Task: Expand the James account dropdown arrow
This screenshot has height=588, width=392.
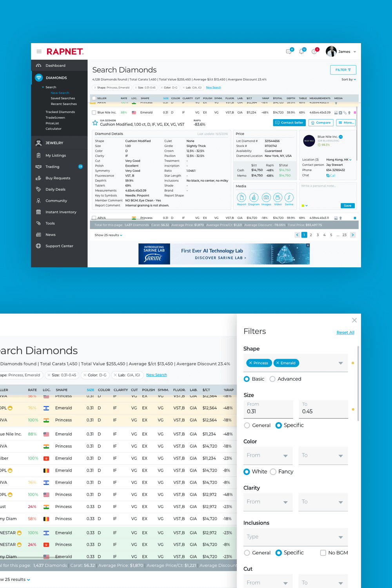Action: pyautogui.click(x=355, y=52)
